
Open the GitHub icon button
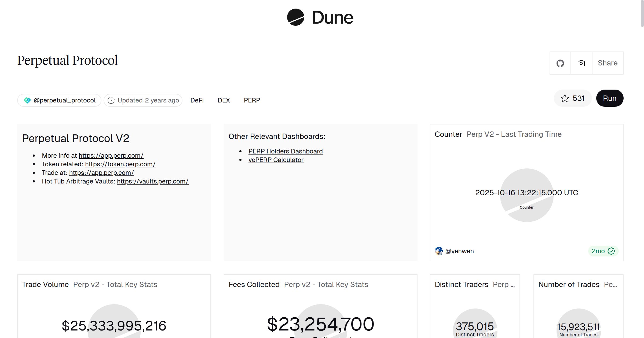point(560,63)
